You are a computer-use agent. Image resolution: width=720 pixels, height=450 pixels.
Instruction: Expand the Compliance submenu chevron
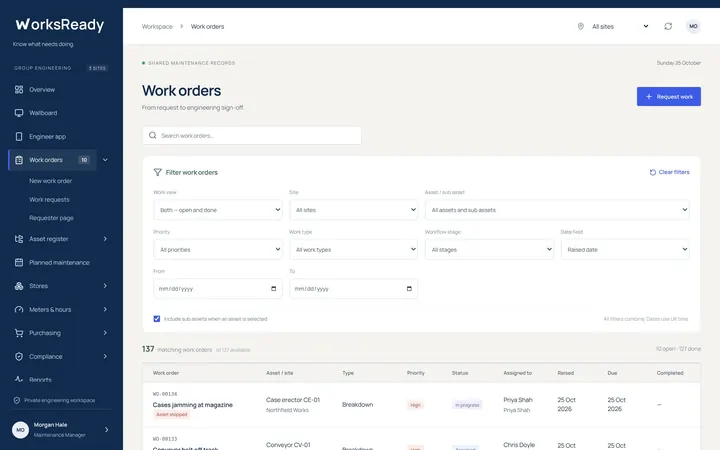pyautogui.click(x=105, y=356)
